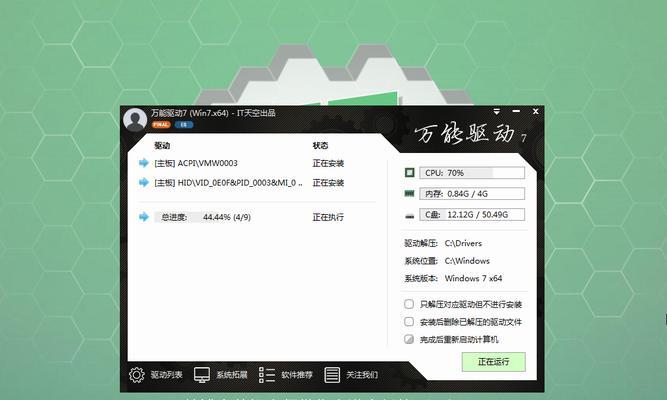Enable 只解压对应驱动但不进行安装 checkbox
The width and height of the screenshot is (667, 400).
[409, 304]
